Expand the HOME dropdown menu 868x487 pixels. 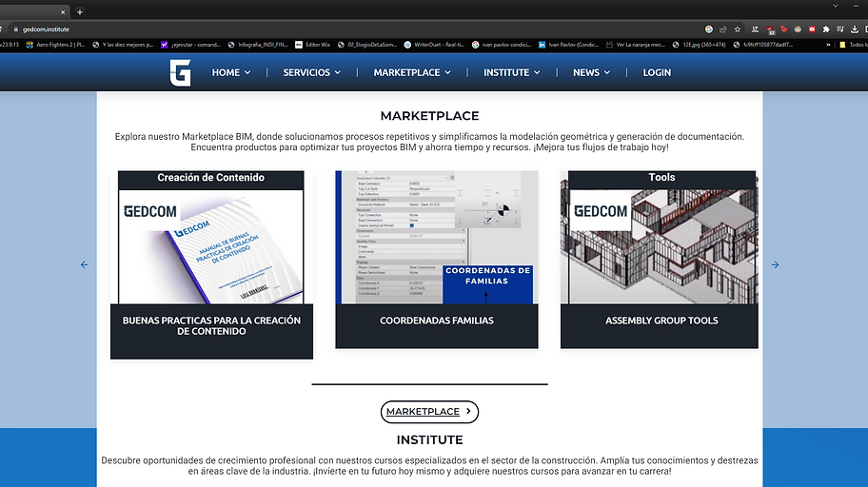point(231,72)
